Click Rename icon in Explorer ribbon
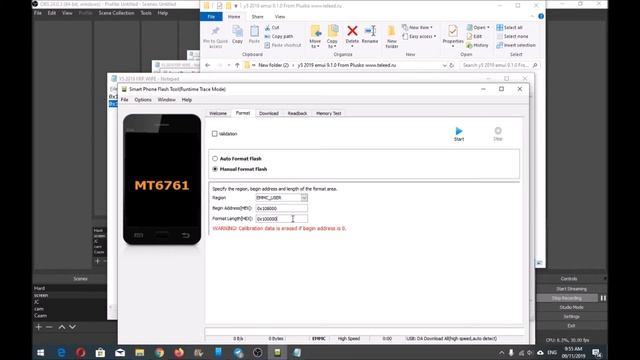Screen dimensions: 640x360 [x=370, y=34]
